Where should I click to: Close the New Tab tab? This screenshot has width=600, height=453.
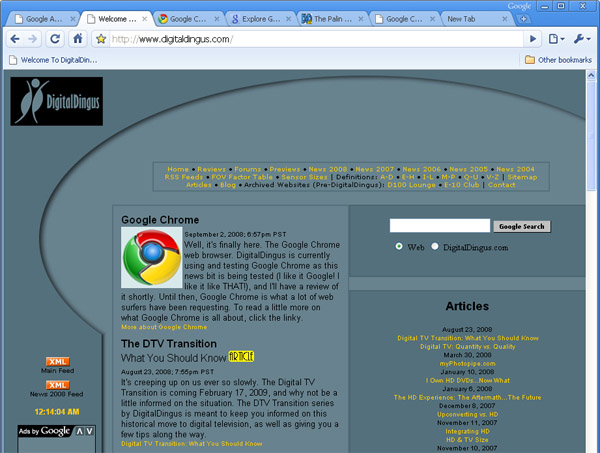(x=505, y=19)
